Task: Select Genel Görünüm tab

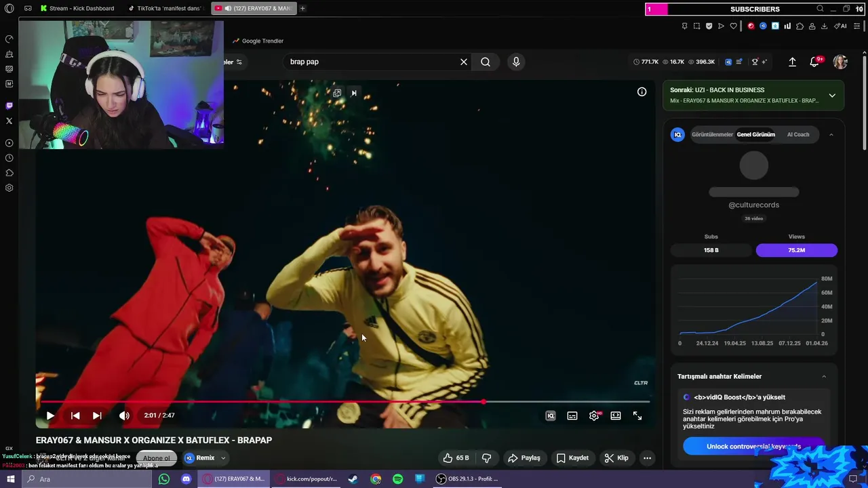Action: pos(755,134)
